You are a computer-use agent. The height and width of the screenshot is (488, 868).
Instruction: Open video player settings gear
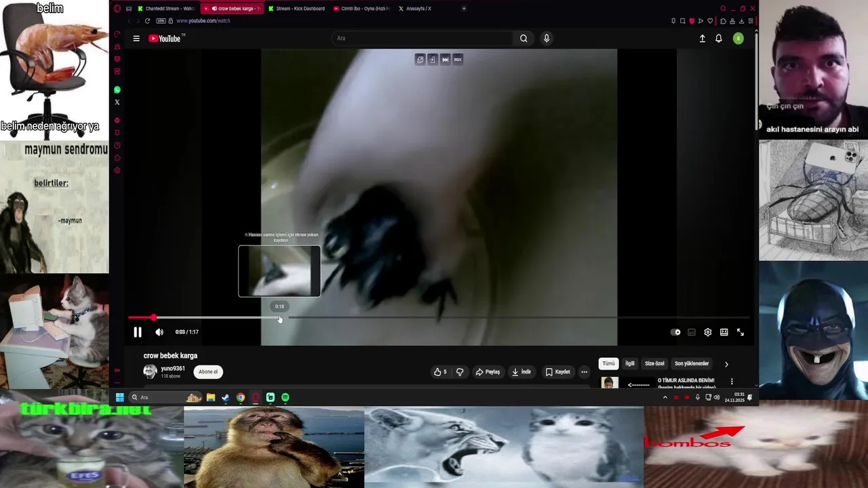[708, 332]
